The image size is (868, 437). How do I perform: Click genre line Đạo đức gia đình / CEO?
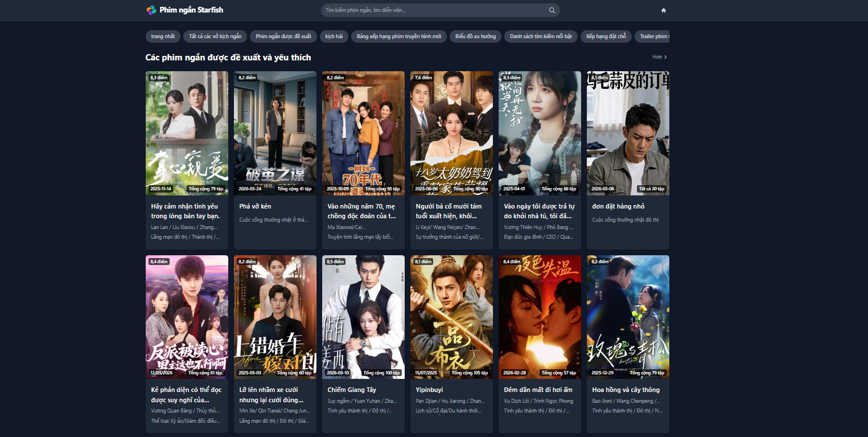538,236
